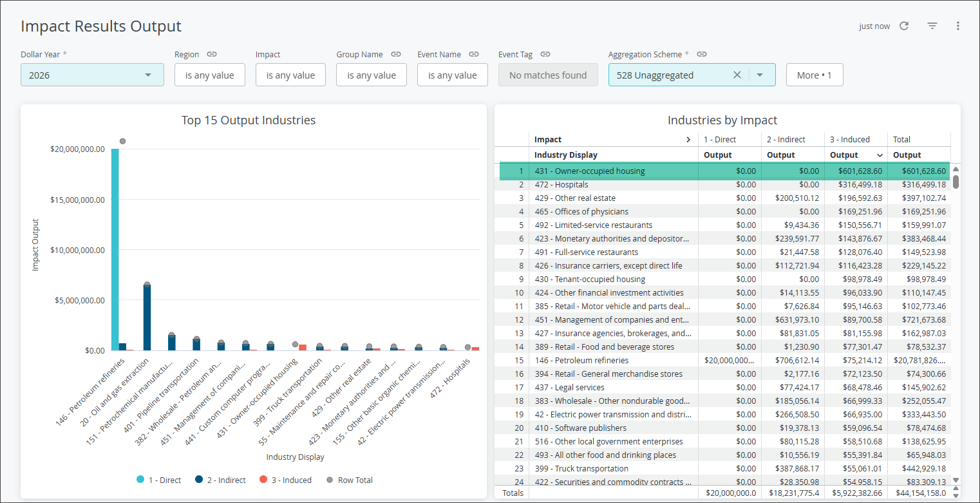The width and height of the screenshot is (980, 503).
Task: Click the Event Name 'is any value' filter
Action: pos(453,75)
